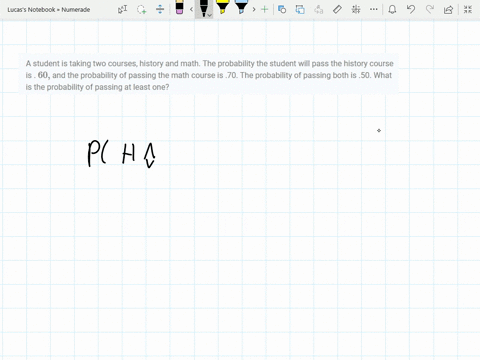Image resolution: width=480 pixels, height=360 pixels.
Task: Click the math assistant tool
Action: coord(356,9)
